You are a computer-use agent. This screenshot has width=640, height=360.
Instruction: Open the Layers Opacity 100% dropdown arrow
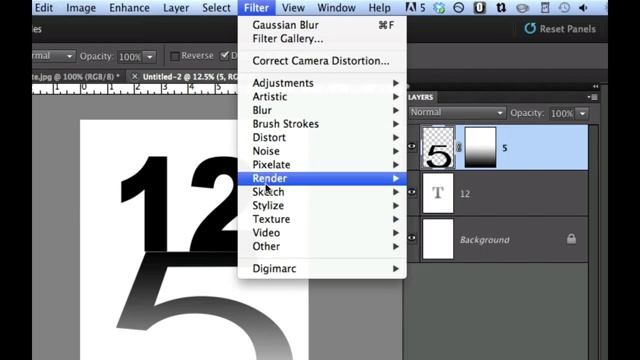583,113
